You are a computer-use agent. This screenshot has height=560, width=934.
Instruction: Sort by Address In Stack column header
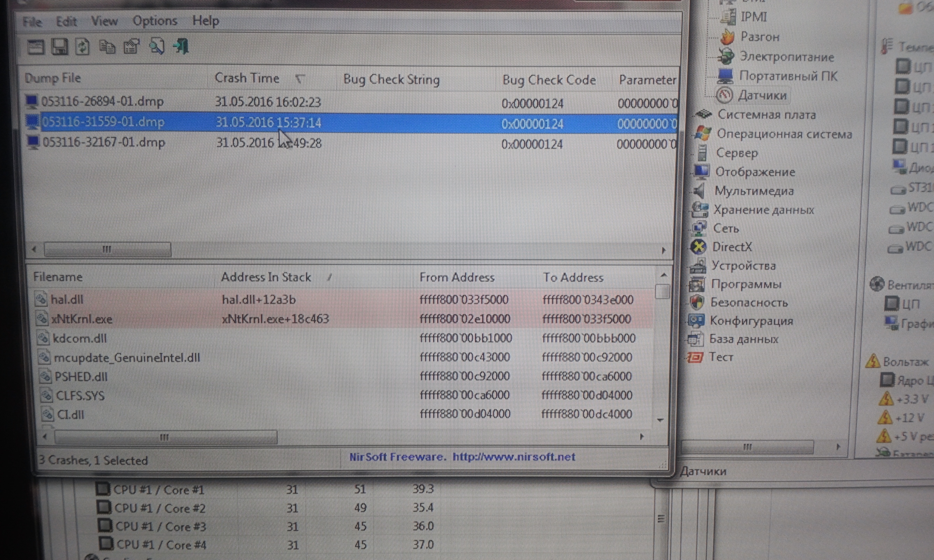point(266,277)
